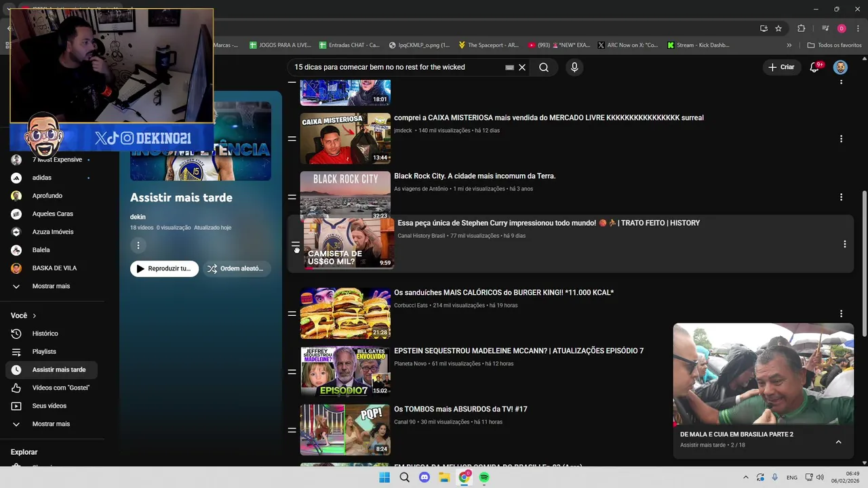This screenshot has height=488, width=868.
Task: Open the Entradas CHAT bookmark
Action: [x=349, y=45]
